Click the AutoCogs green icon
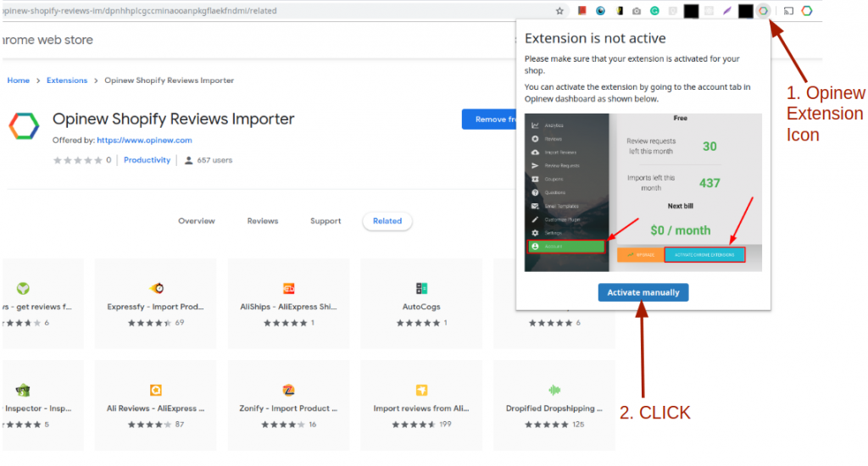 (421, 288)
